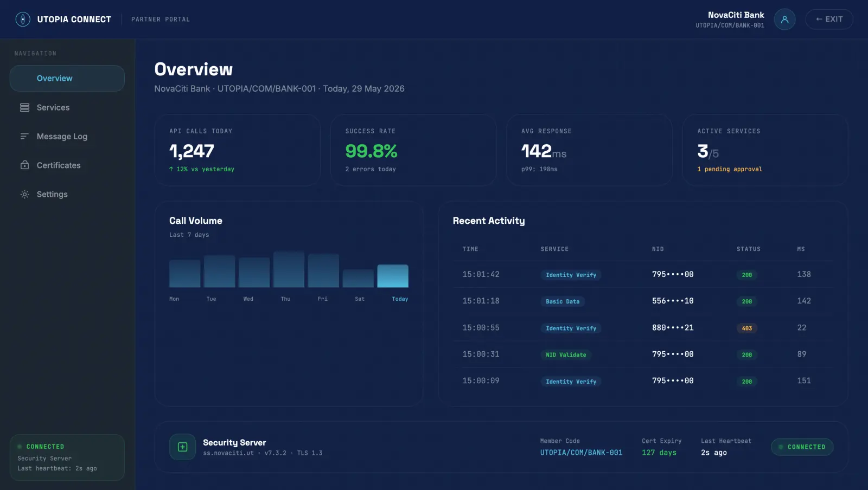Click the 151 ms value in the last row

[804, 381]
